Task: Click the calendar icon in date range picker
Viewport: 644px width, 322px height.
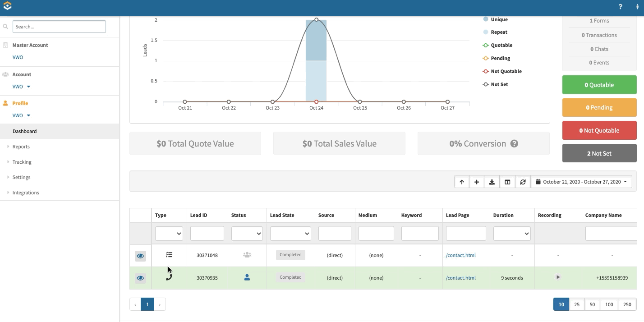Action: coord(538,182)
